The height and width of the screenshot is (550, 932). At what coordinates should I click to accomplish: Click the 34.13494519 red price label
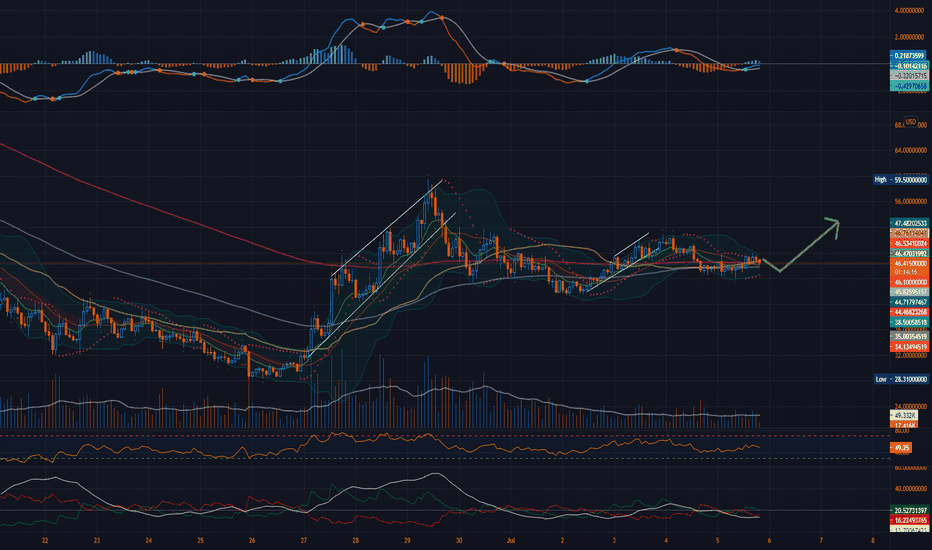coord(909,347)
